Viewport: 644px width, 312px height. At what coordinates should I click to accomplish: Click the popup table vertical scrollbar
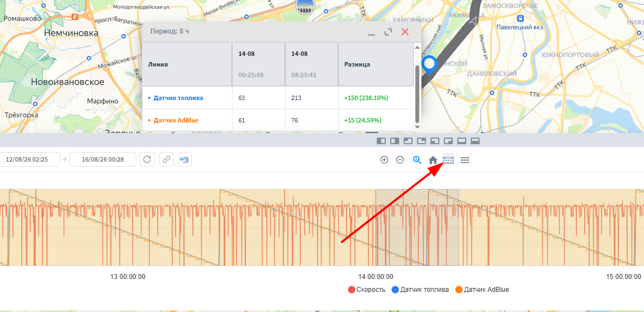pos(417,93)
